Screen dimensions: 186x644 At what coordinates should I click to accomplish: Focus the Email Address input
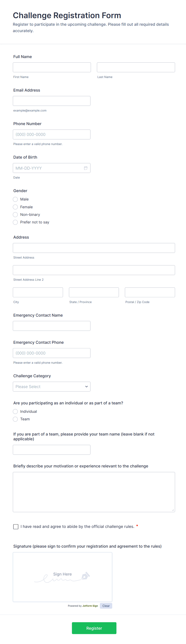pyautogui.click(x=52, y=101)
